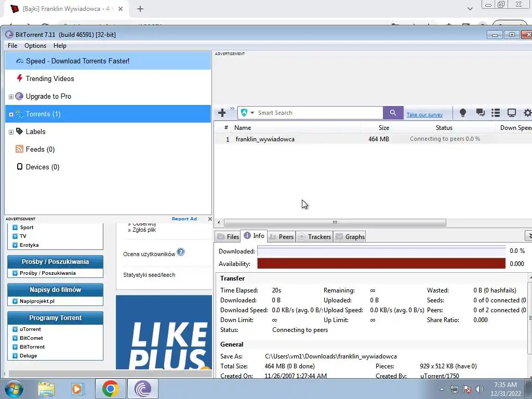The width and height of the screenshot is (532, 399).
Task: Sort by Size column header
Action: pos(377,128)
